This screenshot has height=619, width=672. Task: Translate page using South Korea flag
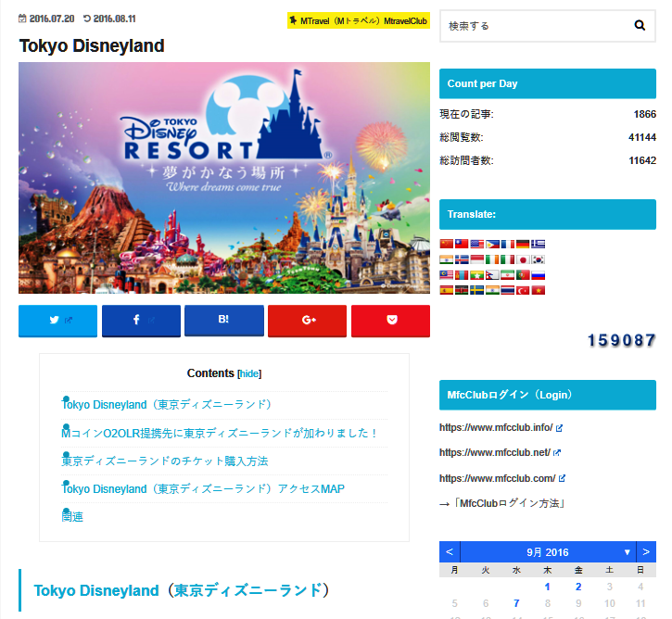tap(539, 259)
